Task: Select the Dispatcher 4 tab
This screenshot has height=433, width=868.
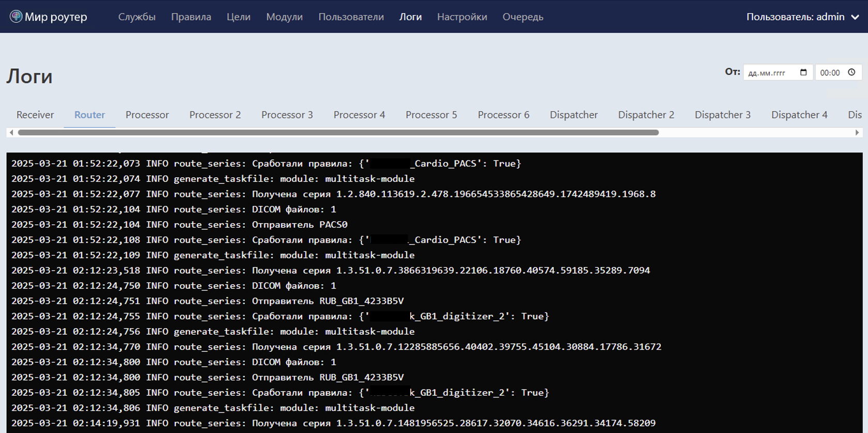Action: click(799, 115)
